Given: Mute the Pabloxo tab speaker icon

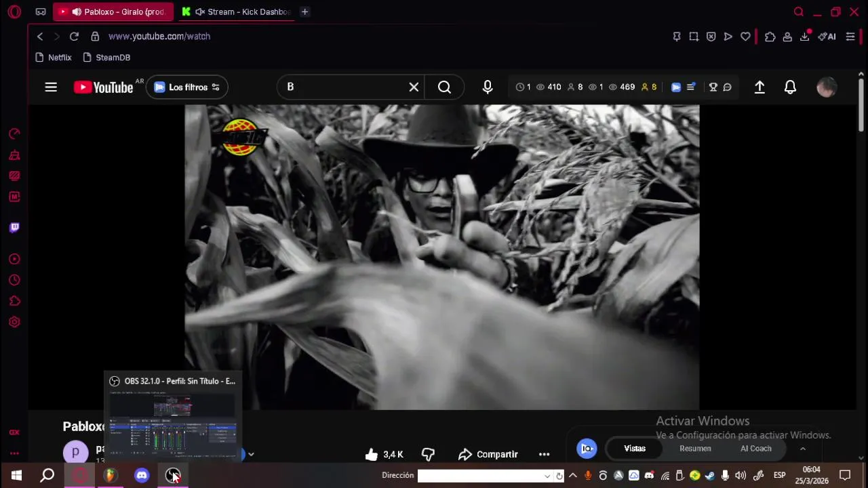Looking at the screenshot, I should point(77,12).
